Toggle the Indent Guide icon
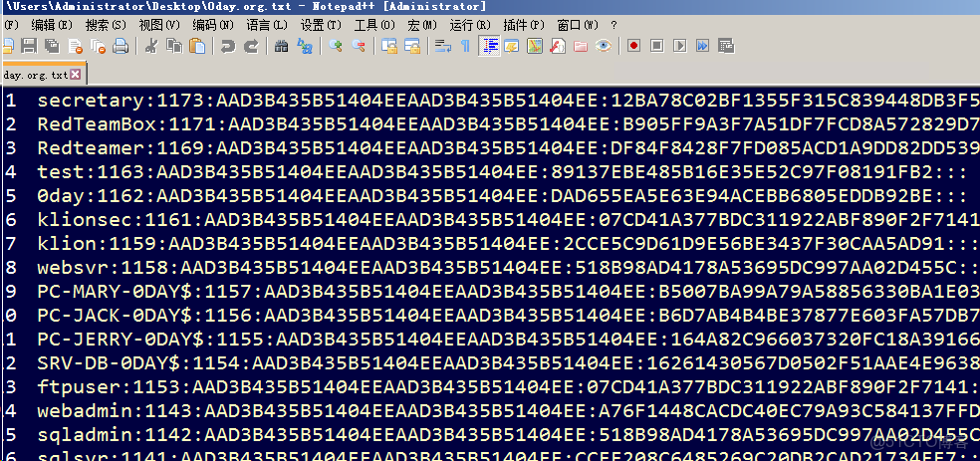This screenshot has height=461, width=980. [489, 46]
